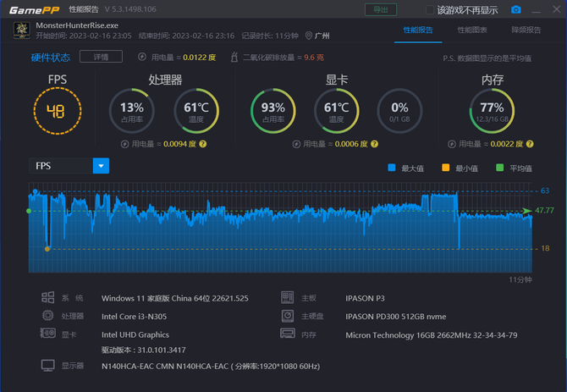Click the memory power usage icon
Screen dimensions: 567x392
tap(452, 144)
